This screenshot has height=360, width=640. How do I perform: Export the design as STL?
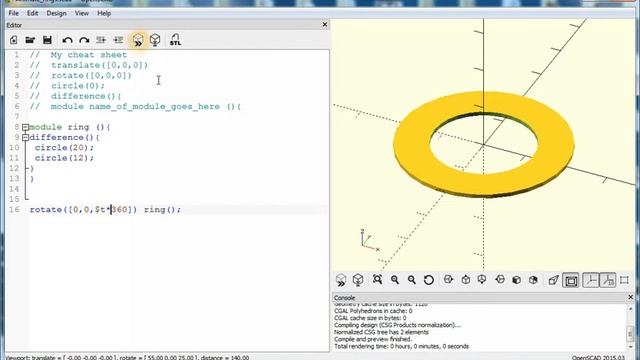pos(175,40)
